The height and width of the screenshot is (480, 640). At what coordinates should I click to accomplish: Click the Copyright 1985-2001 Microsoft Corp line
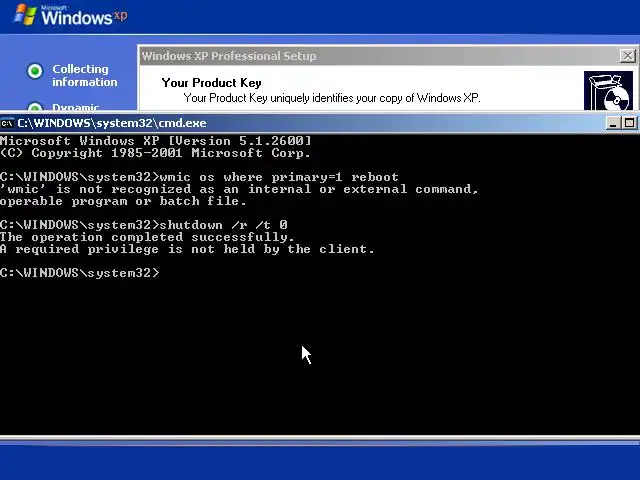[x=155, y=153]
